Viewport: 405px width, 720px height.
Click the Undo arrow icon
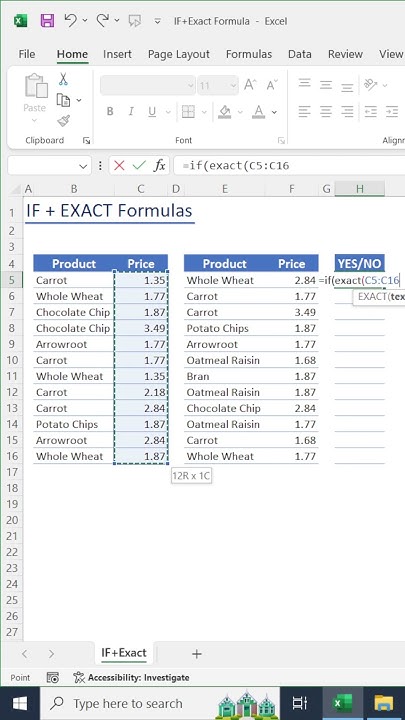click(x=70, y=20)
